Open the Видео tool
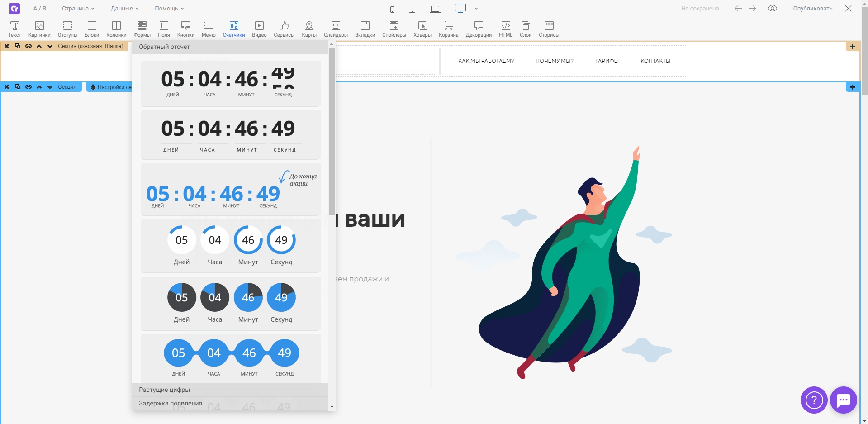868x424 pixels. (x=259, y=29)
